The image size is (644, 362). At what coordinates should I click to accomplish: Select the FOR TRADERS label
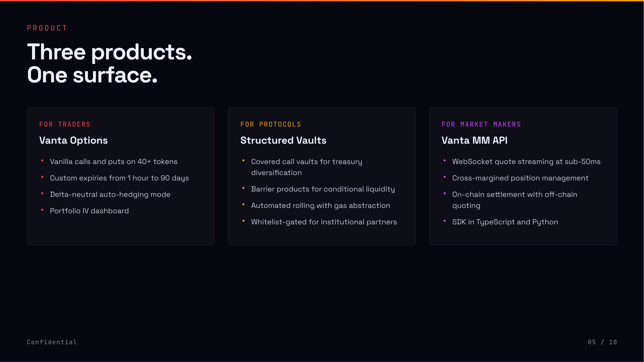pos(65,124)
